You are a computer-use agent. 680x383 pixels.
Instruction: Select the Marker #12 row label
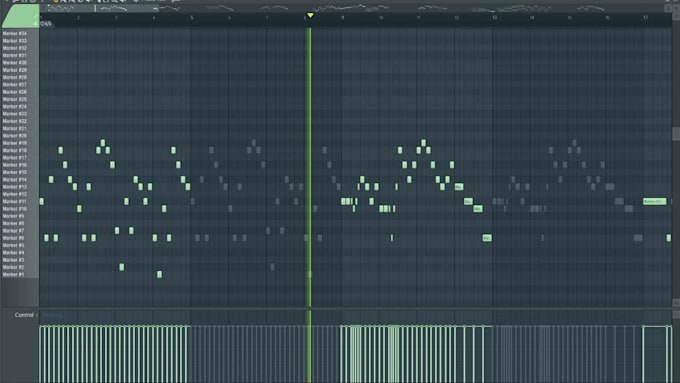pyautogui.click(x=15, y=194)
